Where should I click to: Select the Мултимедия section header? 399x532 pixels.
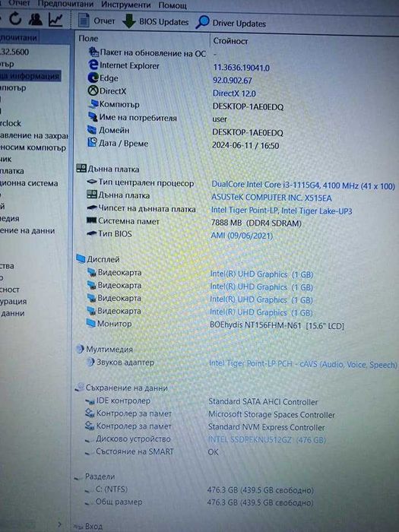click(109, 349)
